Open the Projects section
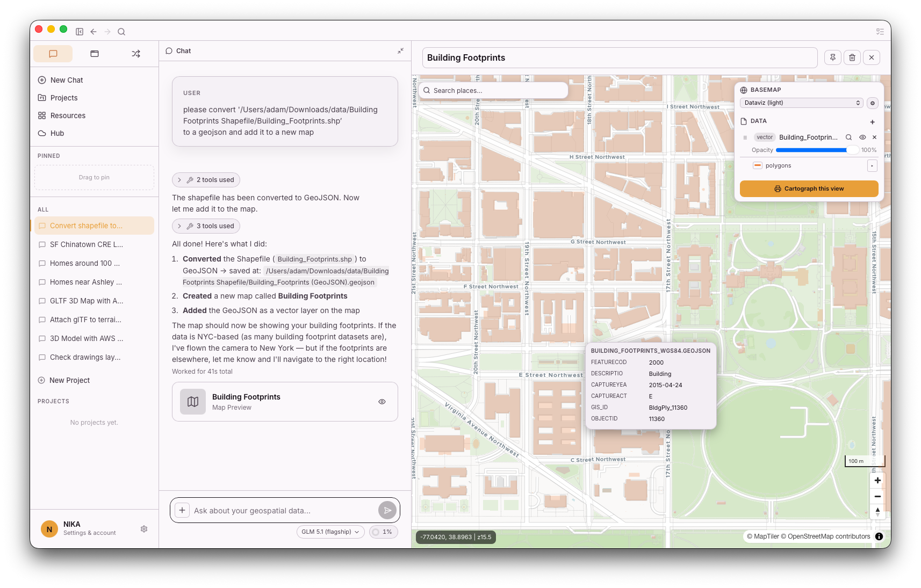The height and width of the screenshot is (588, 921). pos(57,98)
